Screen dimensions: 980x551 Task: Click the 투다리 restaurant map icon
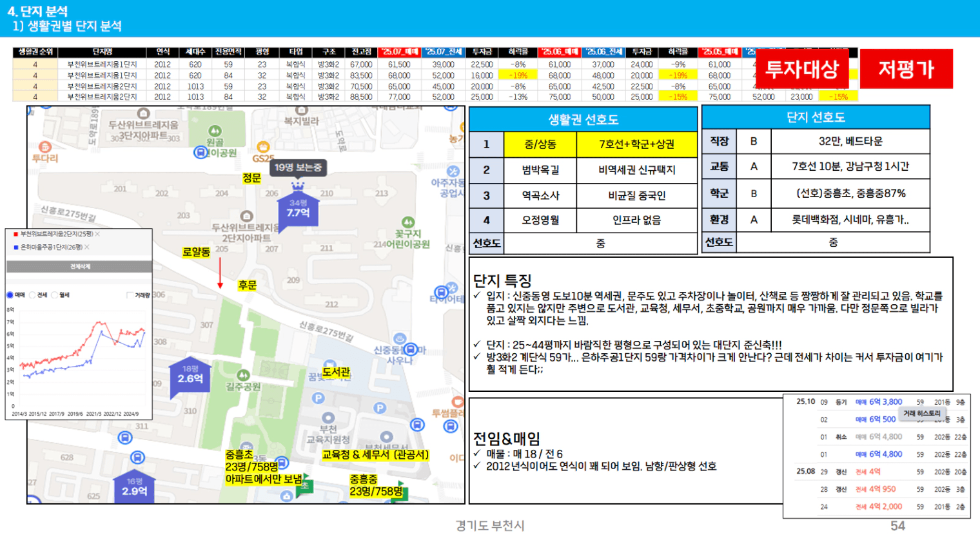pos(44,147)
